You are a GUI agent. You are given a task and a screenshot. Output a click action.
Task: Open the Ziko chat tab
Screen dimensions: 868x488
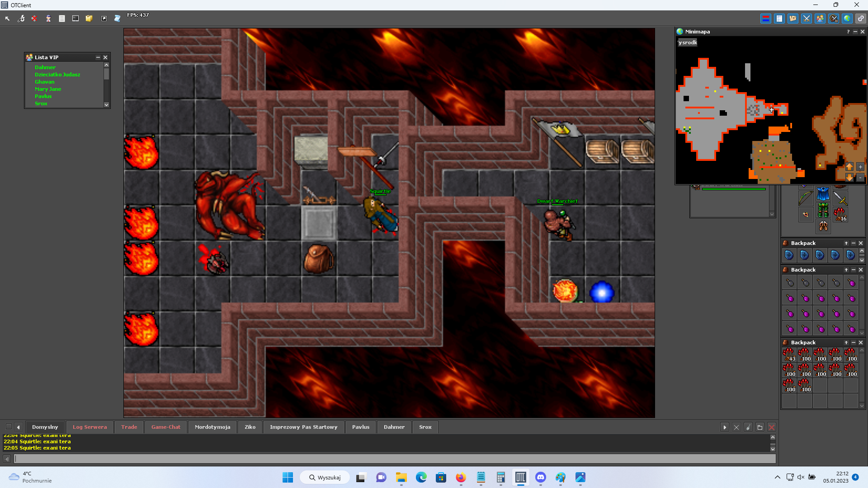pos(250,427)
